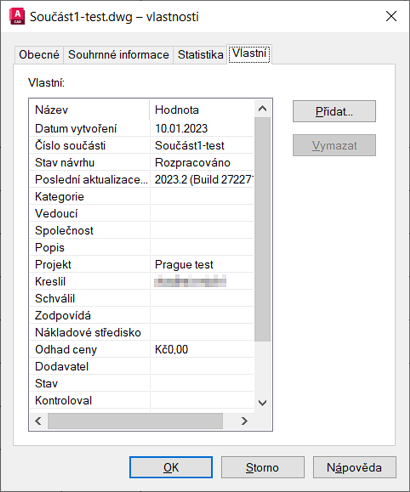This screenshot has height=492, width=410.
Task: Click the horizontal scrollbar thumb
Action: coord(135,421)
